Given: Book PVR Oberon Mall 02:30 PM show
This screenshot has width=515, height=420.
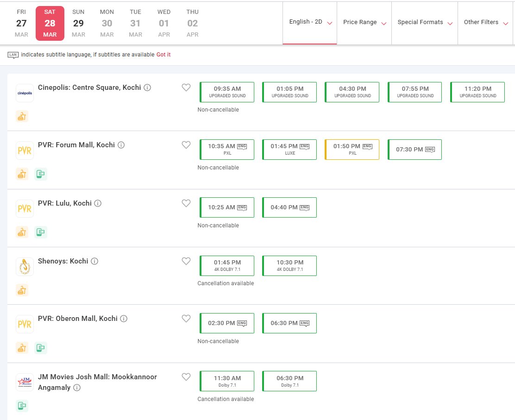Looking at the screenshot, I should point(227,323).
